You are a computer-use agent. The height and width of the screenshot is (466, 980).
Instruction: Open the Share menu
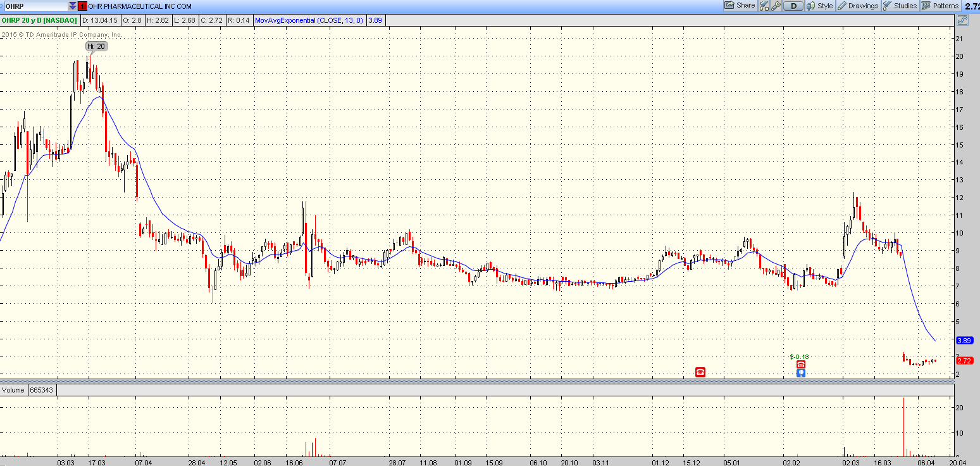point(740,6)
